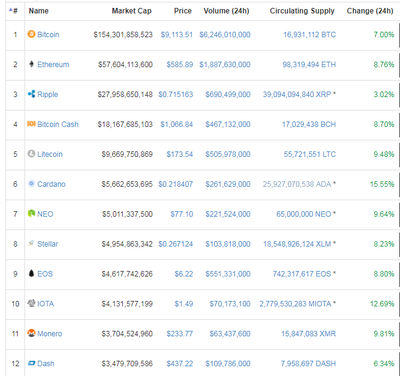
Task: Click Bitcoin Cash price $1,066.84
Action: 177,124
